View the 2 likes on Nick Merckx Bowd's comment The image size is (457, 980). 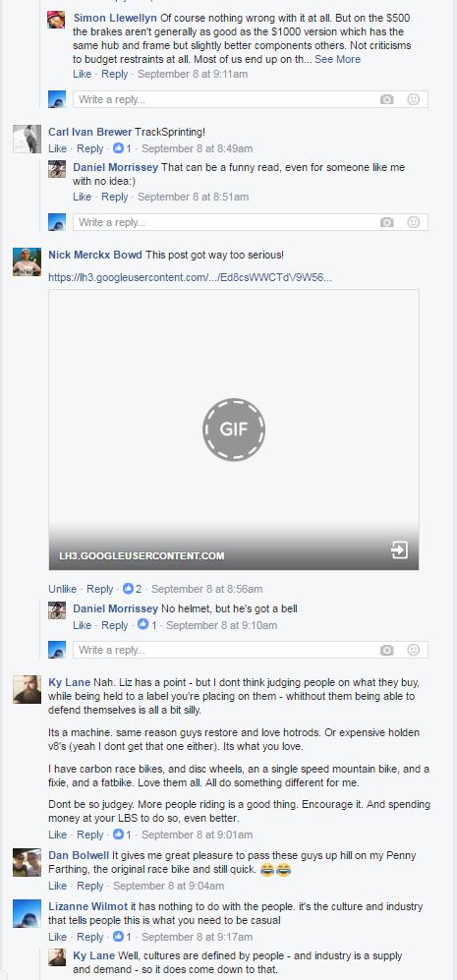click(132, 589)
